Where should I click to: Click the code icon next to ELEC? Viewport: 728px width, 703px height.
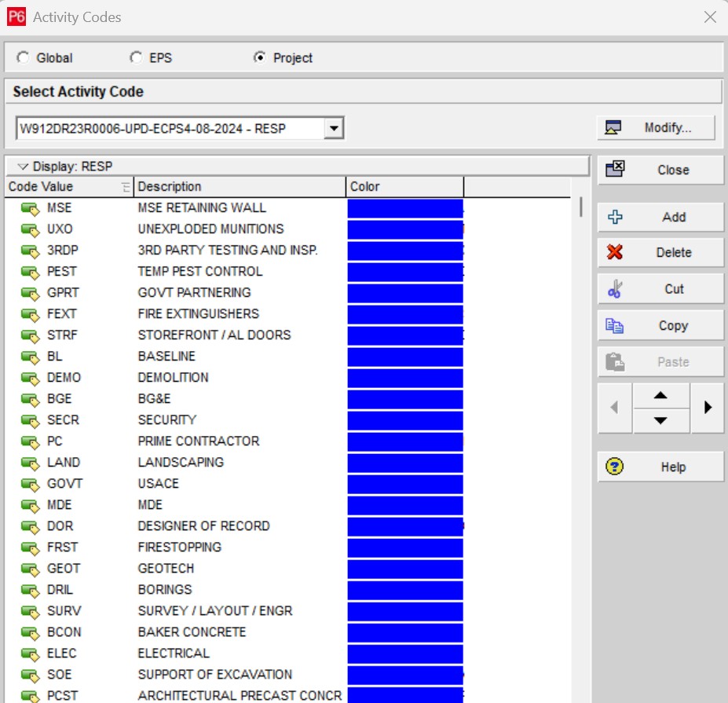pyautogui.click(x=30, y=654)
